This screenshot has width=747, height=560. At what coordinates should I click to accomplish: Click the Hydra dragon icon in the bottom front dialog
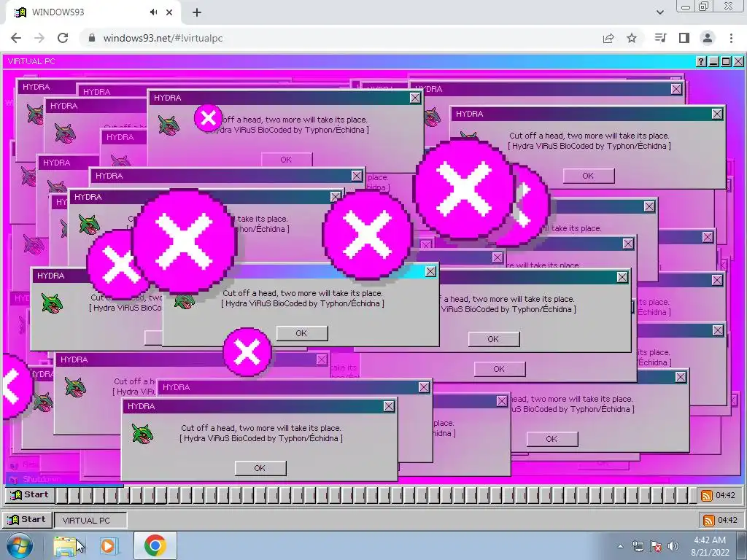tap(142, 433)
